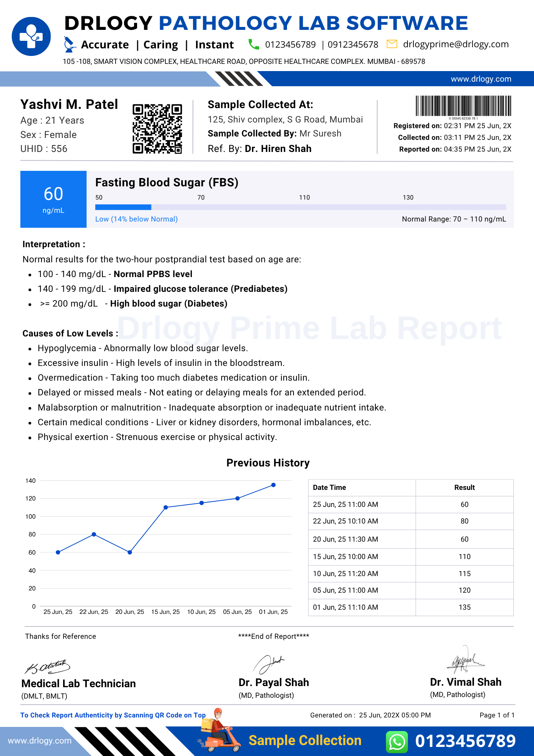
Task: Click the Reported on timestamp
Action: pos(455,149)
